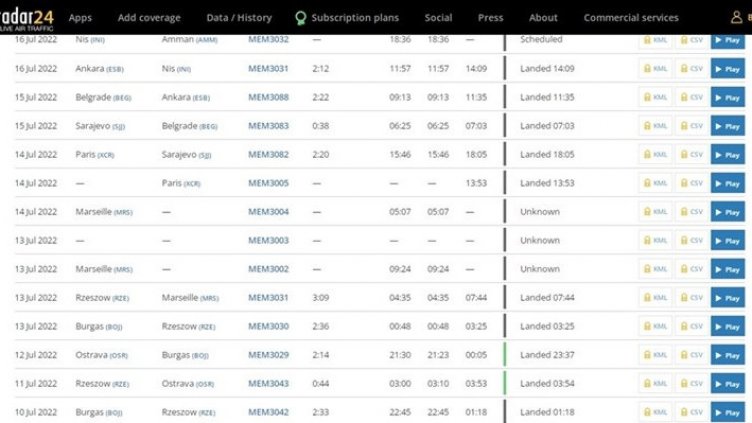
Task: Play back the MEM3042 flight
Action: pos(727,412)
